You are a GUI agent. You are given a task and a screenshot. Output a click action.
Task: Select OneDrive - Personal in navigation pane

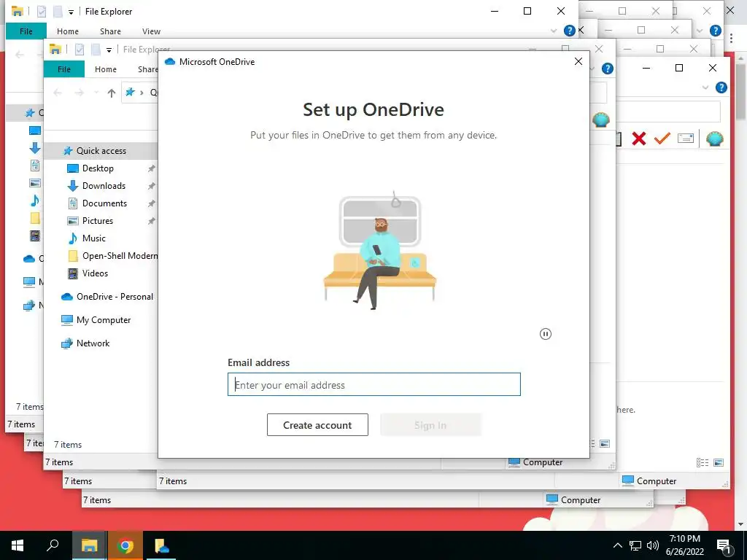115,297
